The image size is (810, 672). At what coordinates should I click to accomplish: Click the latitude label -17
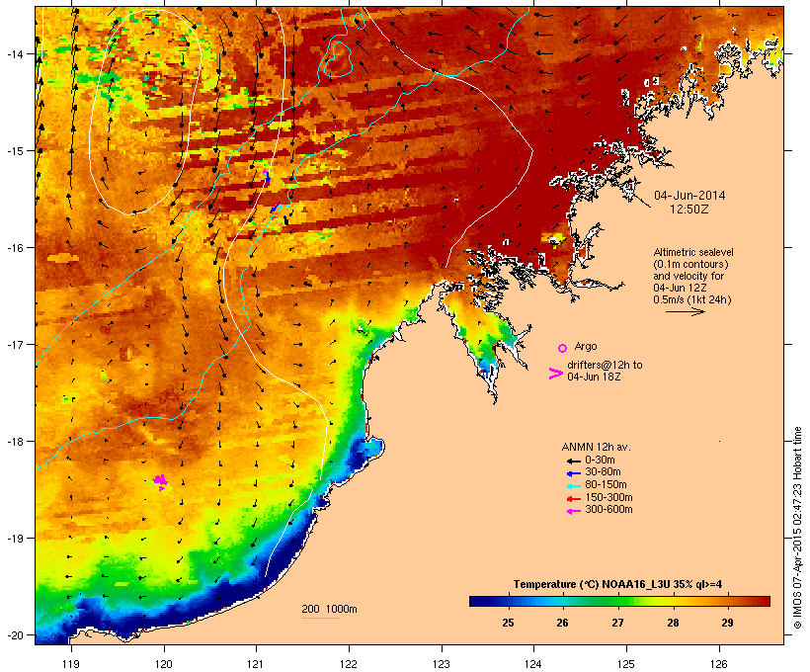[x=15, y=344]
